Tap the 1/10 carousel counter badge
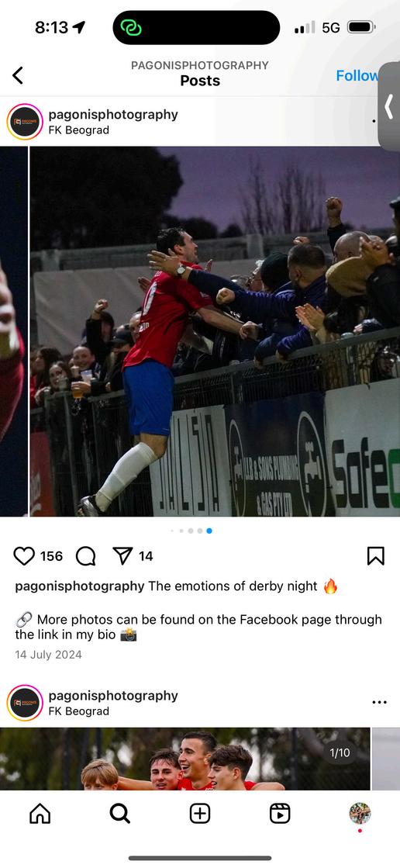This screenshot has height=868, width=400. tap(340, 752)
